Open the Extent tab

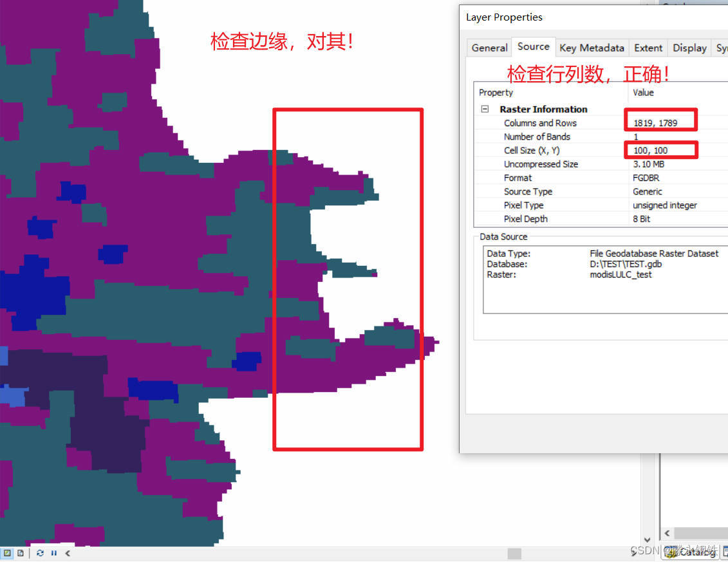[x=648, y=47]
